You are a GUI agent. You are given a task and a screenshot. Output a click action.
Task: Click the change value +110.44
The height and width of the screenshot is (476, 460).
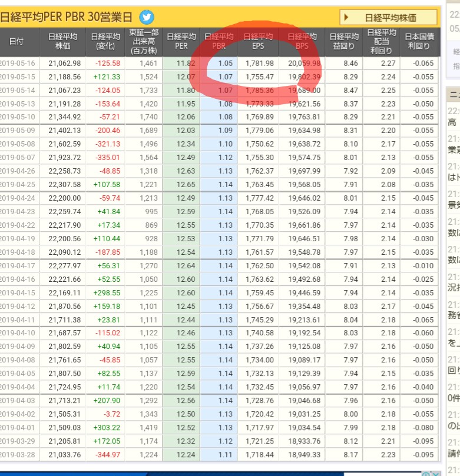[107, 239]
